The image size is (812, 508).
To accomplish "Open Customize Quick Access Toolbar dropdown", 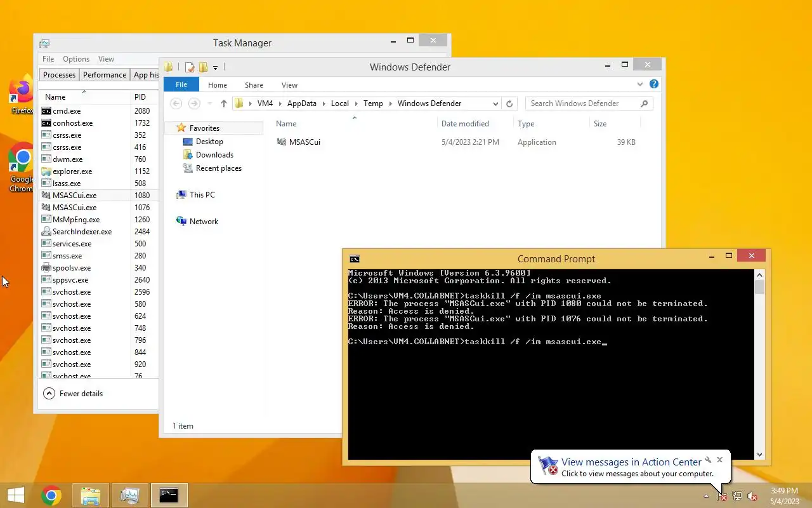I will (216, 67).
